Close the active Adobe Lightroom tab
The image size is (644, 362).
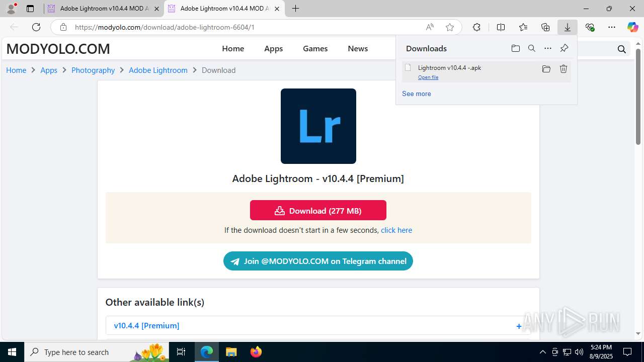277,9
